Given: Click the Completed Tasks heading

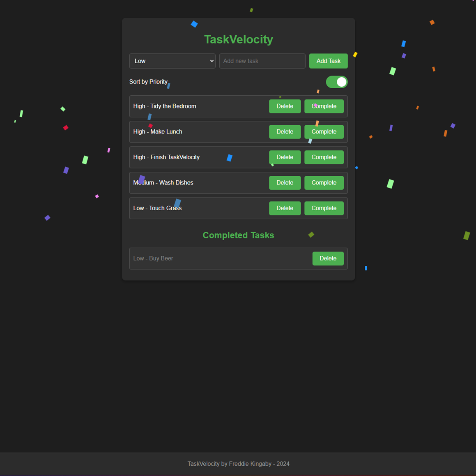Looking at the screenshot, I should pyautogui.click(x=238, y=235).
